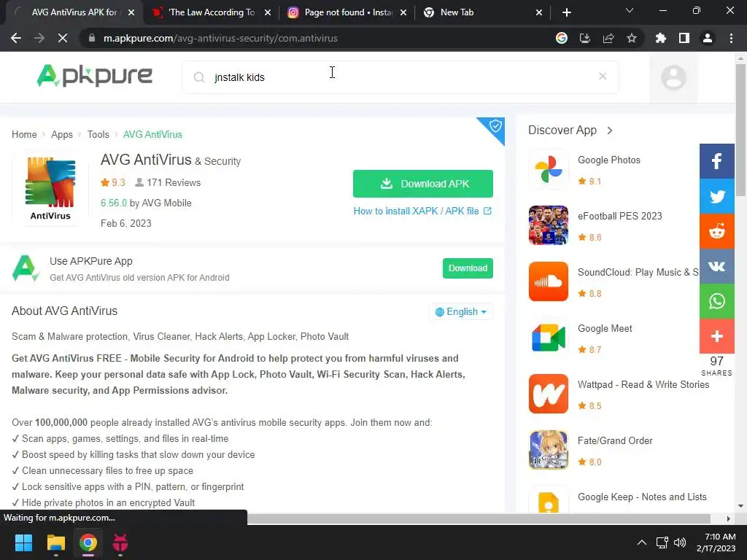Image resolution: width=747 pixels, height=560 pixels.
Task: Open SoundCloud app icon
Action: [549, 281]
